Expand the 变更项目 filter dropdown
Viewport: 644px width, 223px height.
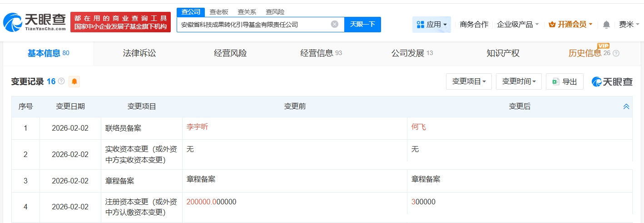(469, 81)
